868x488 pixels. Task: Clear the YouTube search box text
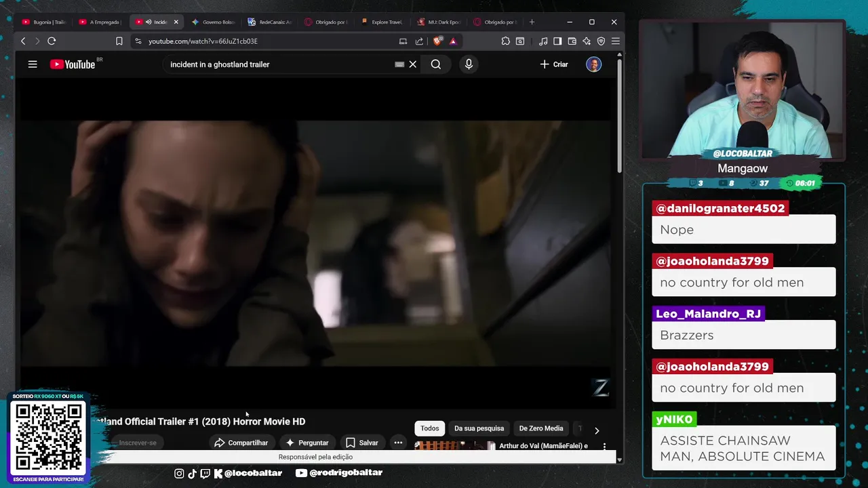click(412, 64)
